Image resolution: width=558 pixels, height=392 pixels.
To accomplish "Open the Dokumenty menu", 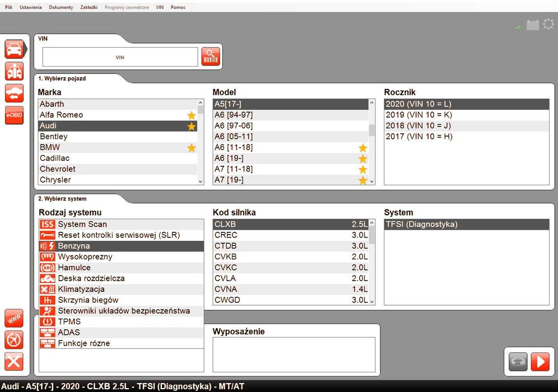I will 61,7.
